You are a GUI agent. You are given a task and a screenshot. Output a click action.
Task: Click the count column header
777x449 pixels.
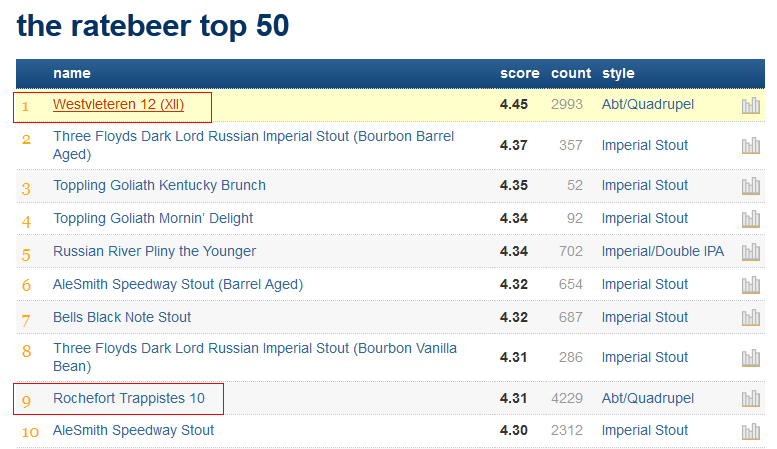[x=571, y=73]
